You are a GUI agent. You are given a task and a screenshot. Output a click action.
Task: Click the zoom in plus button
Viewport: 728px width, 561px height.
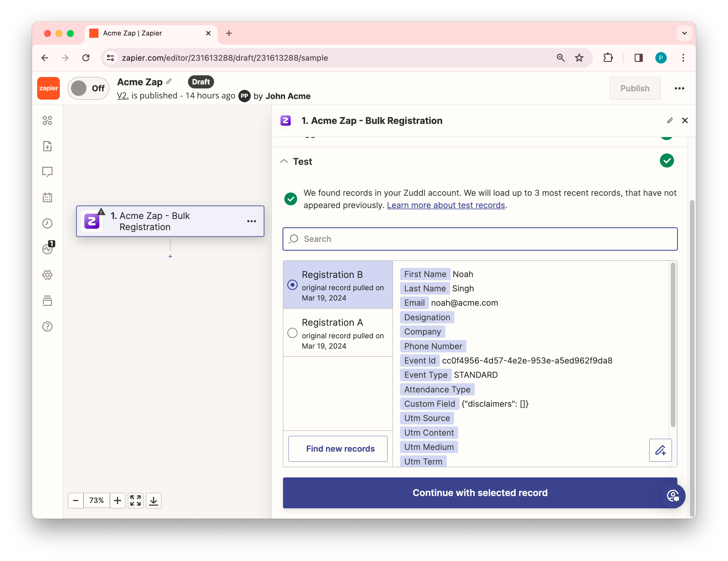(x=117, y=500)
